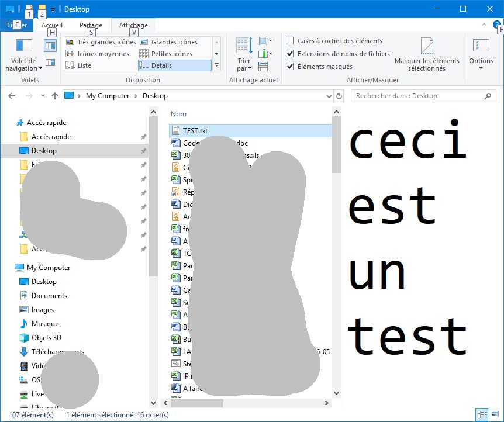This screenshot has width=504, height=422.
Task: Go forward with the right arrow
Action: point(29,96)
